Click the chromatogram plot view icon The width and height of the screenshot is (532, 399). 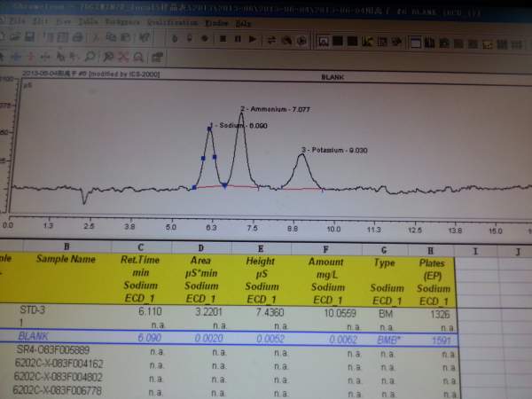tap(323, 42)
